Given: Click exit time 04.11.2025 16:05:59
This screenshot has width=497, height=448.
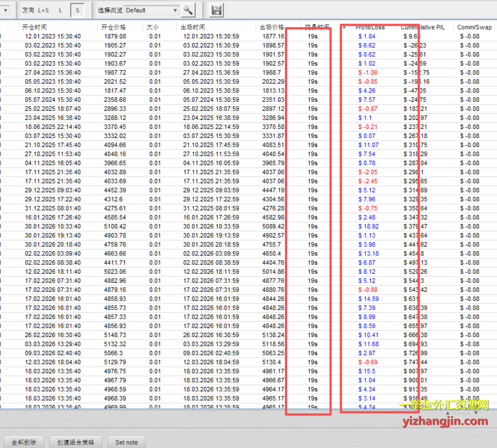Looking at the screenshot, I should coord(211,163).
